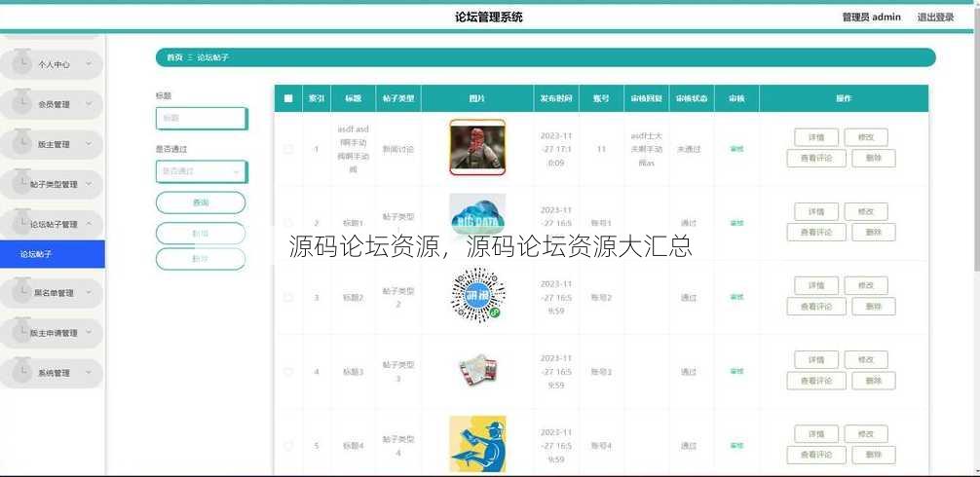The width and height of the screenshot is (980, 477).
Task: Click the 新增 button under filters
Action: 201,233
